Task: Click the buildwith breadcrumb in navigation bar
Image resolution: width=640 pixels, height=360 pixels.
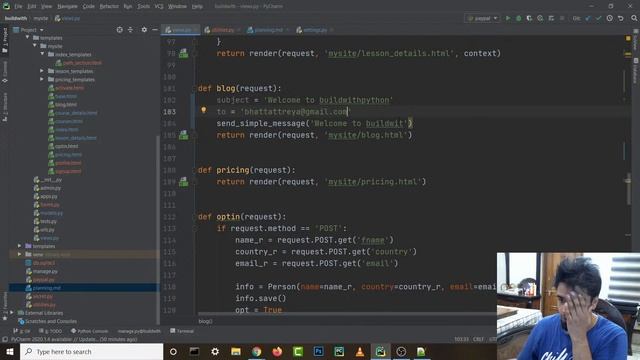Action: [x=16, y=18]
